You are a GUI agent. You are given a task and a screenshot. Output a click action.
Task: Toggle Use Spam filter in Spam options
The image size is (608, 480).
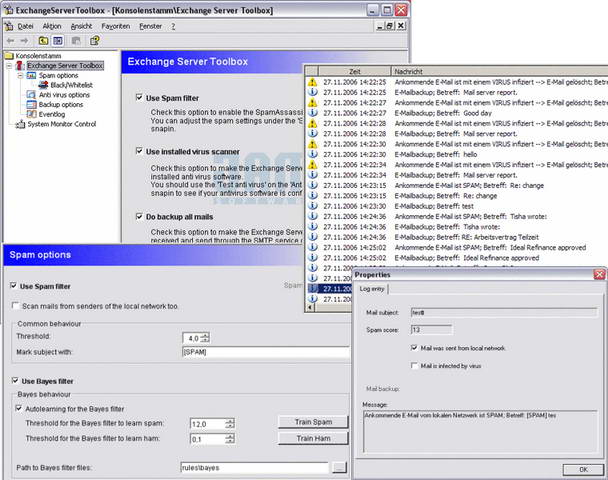14,286
